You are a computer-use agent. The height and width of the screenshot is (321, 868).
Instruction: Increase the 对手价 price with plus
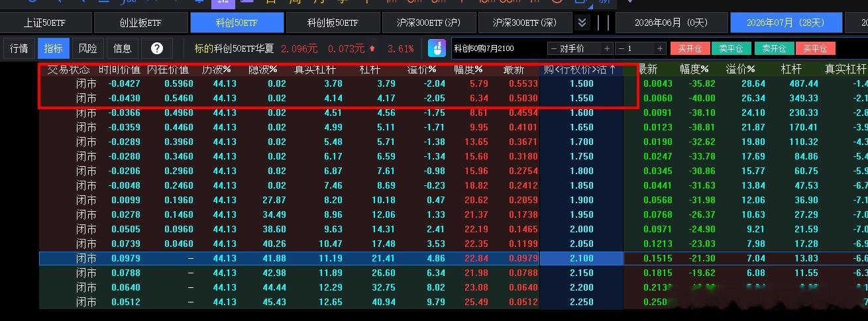point(606,48)
